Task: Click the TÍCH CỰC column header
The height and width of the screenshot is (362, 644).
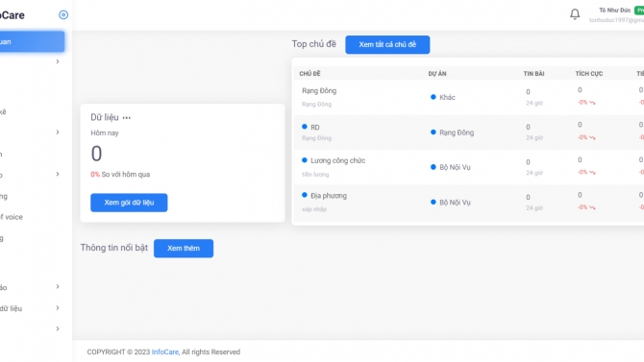Action: (x=588, y=74)
